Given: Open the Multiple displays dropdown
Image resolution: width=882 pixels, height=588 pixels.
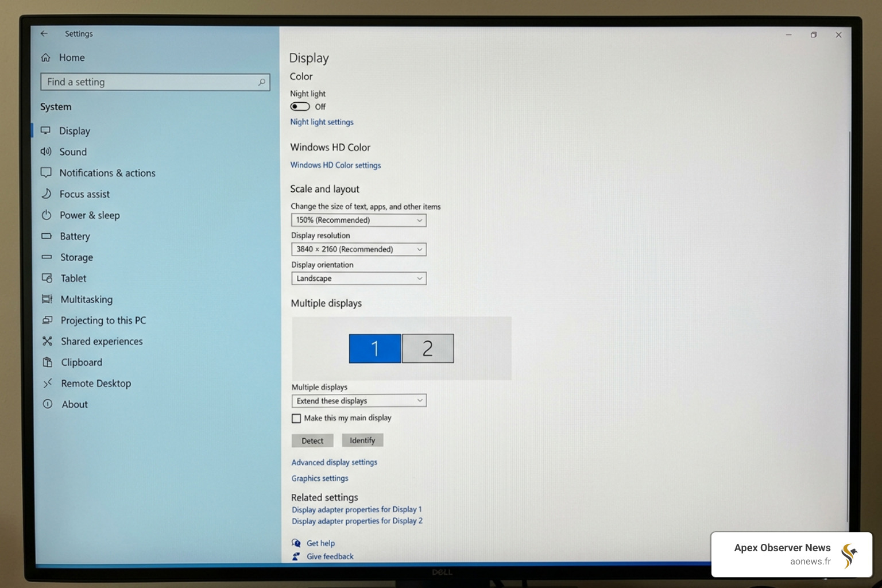Looking at the screenshot, I should pyautogui.click(x=358, y=400).
